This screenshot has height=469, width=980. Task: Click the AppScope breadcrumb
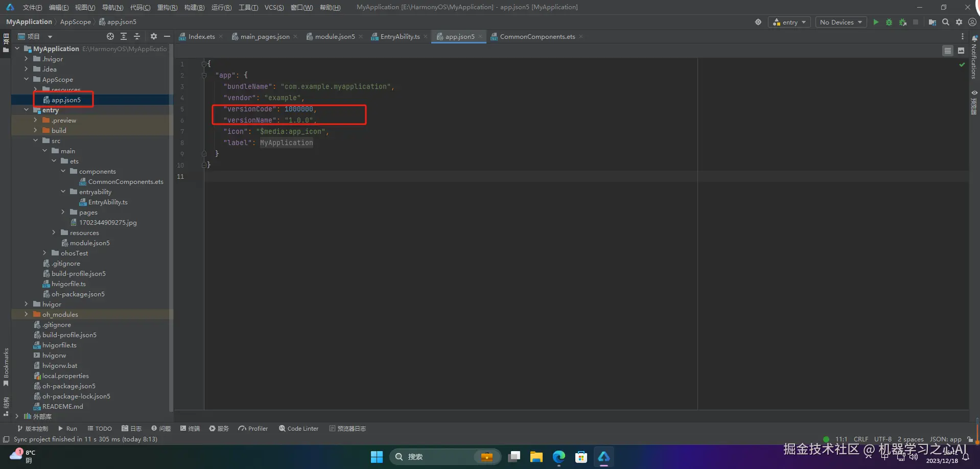[75, 22]
